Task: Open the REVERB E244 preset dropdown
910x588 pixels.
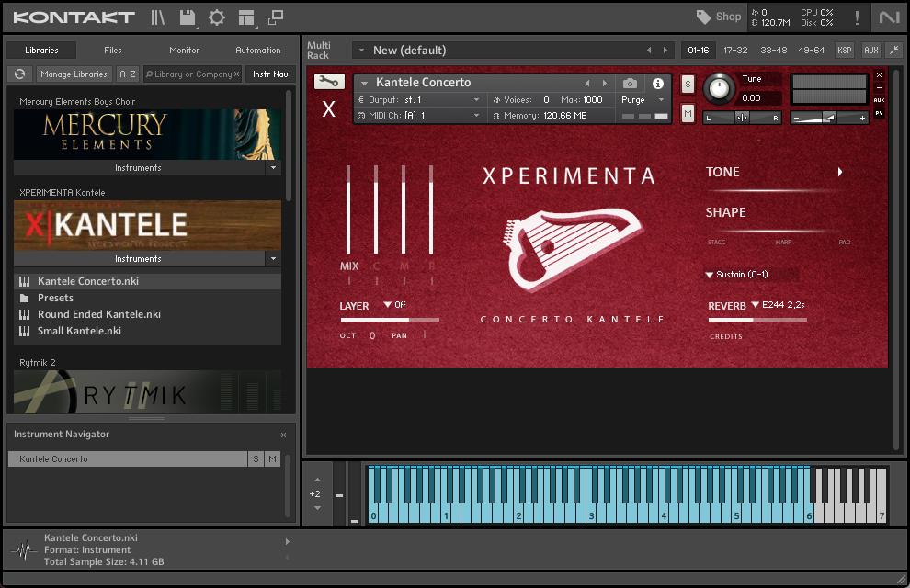Action: click(778, 305)
